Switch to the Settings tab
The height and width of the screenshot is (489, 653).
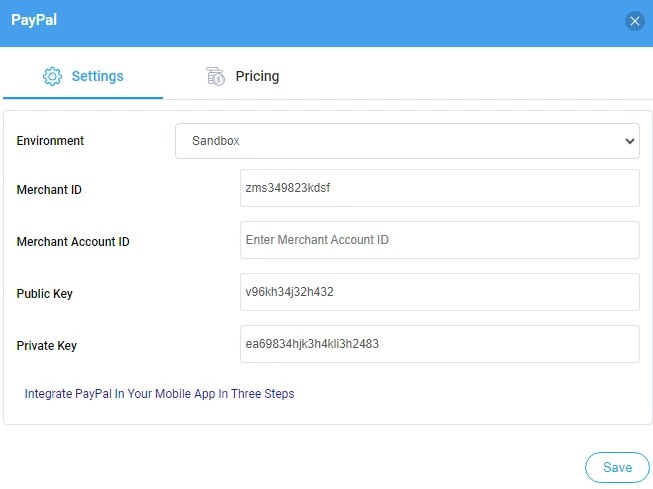[83, 76]
